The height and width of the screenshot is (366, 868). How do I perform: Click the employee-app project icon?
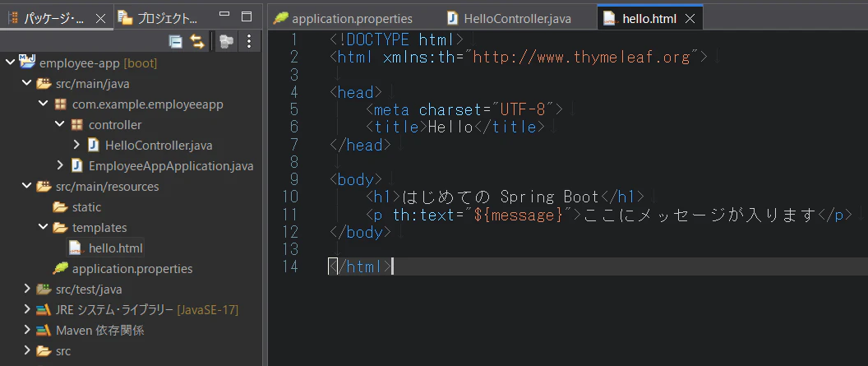tap(27, 61)
